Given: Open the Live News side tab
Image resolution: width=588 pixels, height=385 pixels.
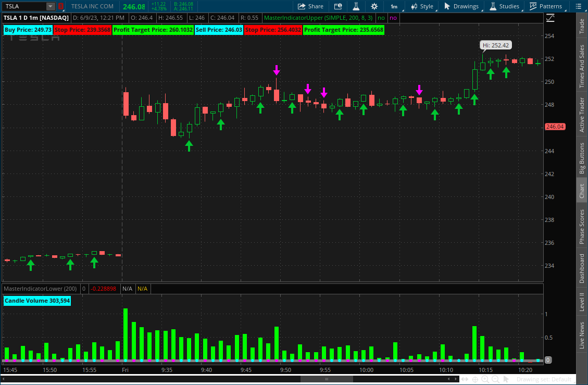Looking at the screenshot, I should coord(582,335).
